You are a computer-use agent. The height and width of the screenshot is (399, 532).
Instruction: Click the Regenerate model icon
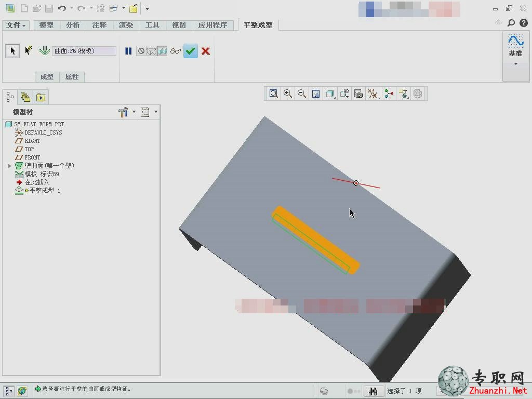coord(101,8)
